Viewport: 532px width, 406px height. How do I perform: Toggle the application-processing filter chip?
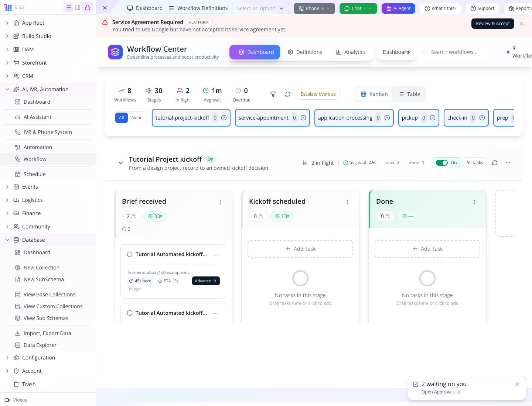coord(354,118)
